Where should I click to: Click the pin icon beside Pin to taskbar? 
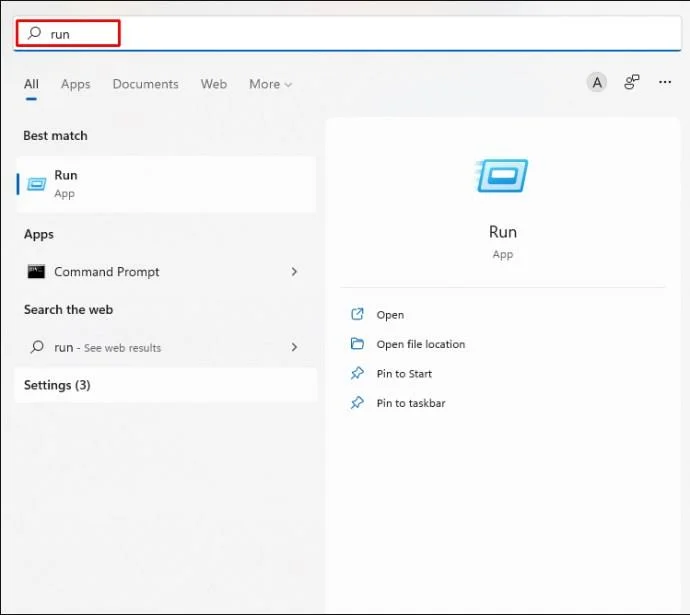coord(357,403)
